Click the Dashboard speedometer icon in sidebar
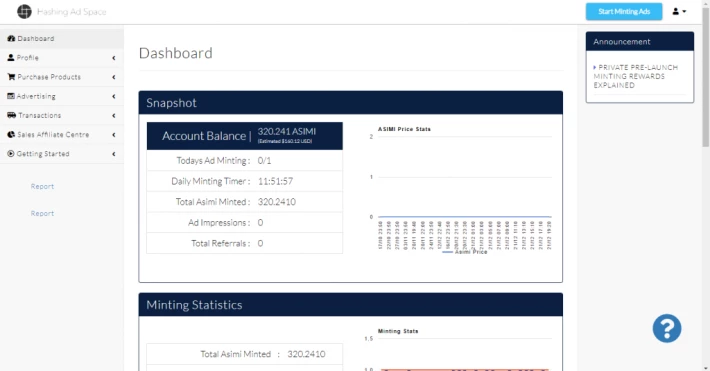Image resolution: width=710 pixels, height=371 pixels. [11, 39]
